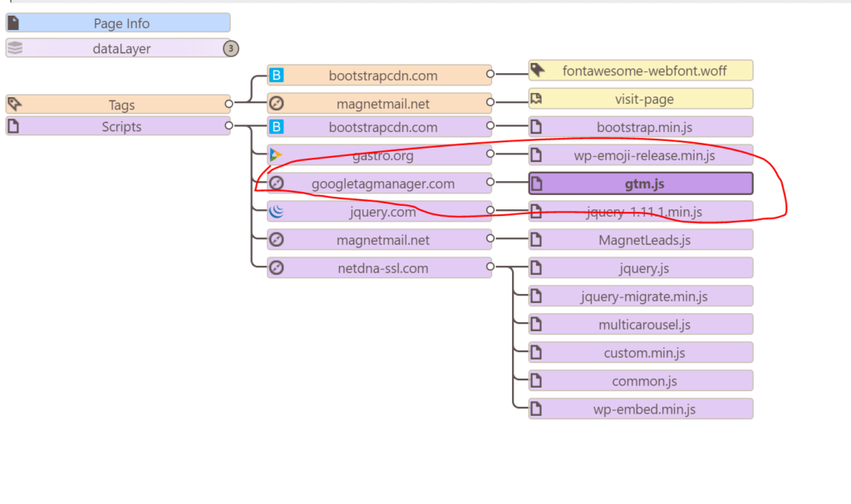The width and height of the screenshot is (851, 504).
Task: Select the jquery.com label
Action: pos(383,212)
